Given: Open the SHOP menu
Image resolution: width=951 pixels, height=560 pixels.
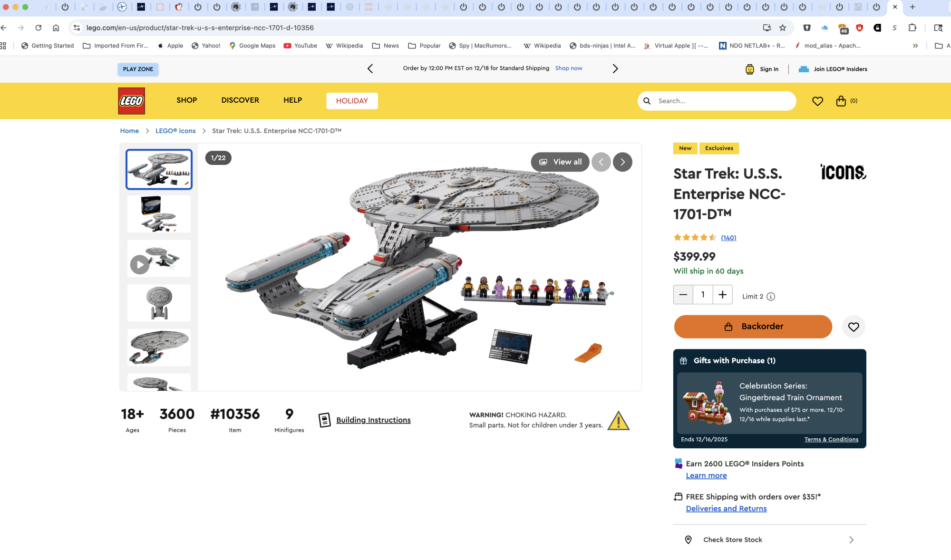Looking at the screenshot, I should (186, 100).
